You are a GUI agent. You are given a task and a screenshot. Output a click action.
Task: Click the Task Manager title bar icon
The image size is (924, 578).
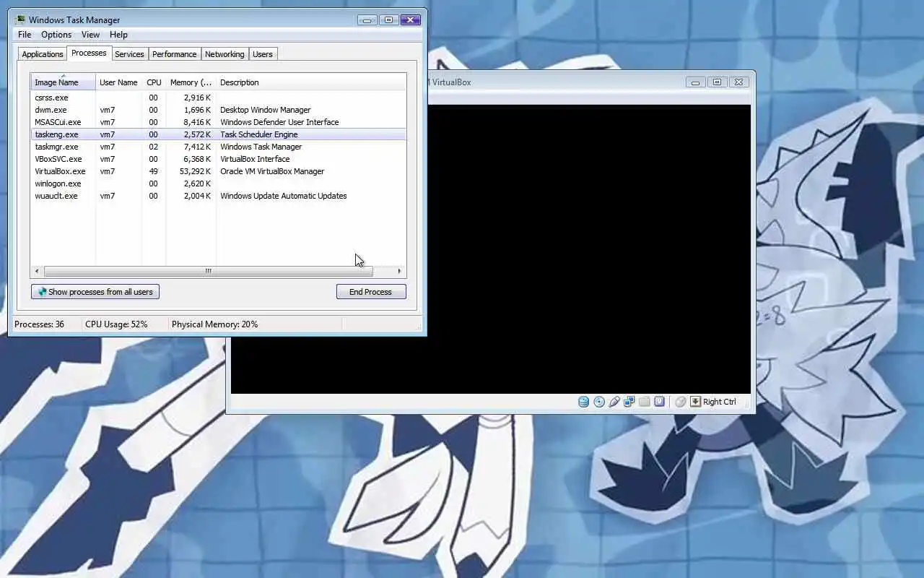click(20, 20)
